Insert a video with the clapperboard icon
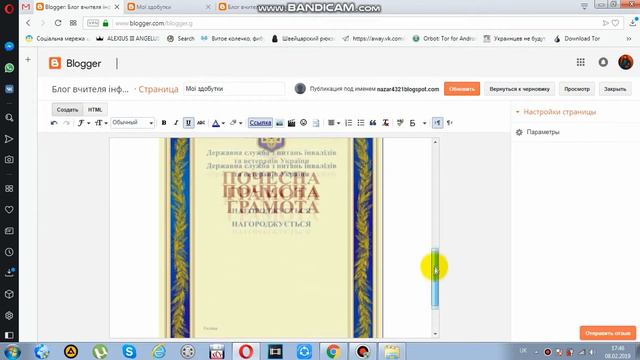Screen dimensions: 640x360 (291, 123)
